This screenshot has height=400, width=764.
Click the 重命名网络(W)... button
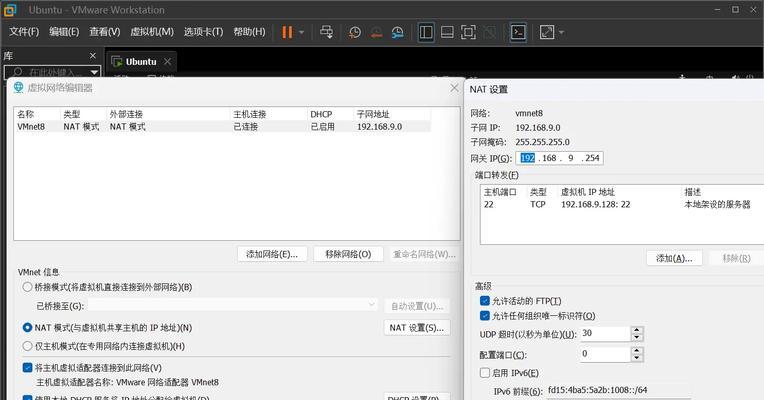[x=424, y=254]
